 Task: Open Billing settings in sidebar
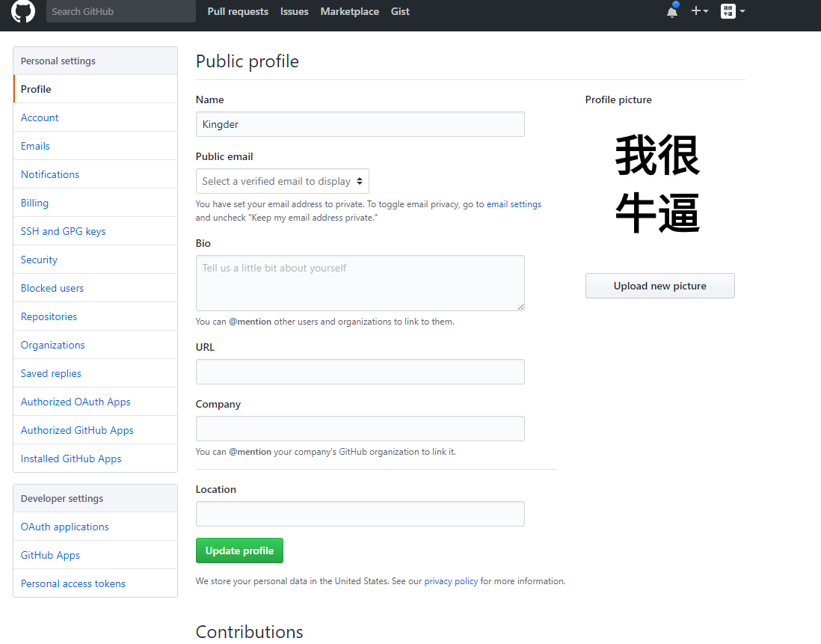[x=95, y=203]
